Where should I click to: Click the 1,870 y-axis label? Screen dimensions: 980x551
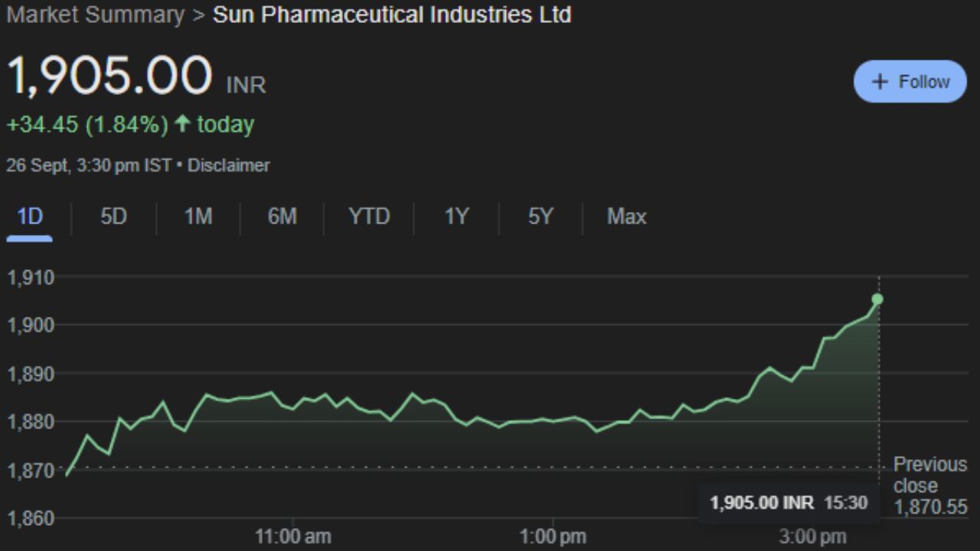pos(31,470)
